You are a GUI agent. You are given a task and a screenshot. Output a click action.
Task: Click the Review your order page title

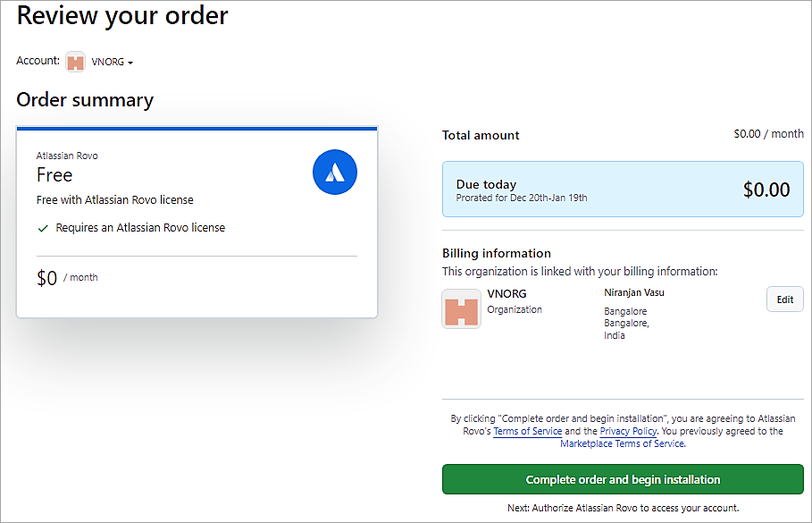pos(122,15)
